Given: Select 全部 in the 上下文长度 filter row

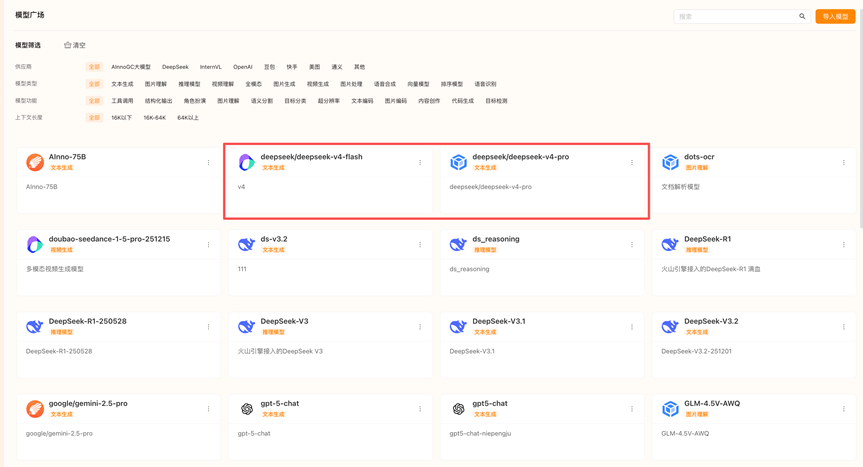Looking at the screenshot, I should tap(94, 118).
